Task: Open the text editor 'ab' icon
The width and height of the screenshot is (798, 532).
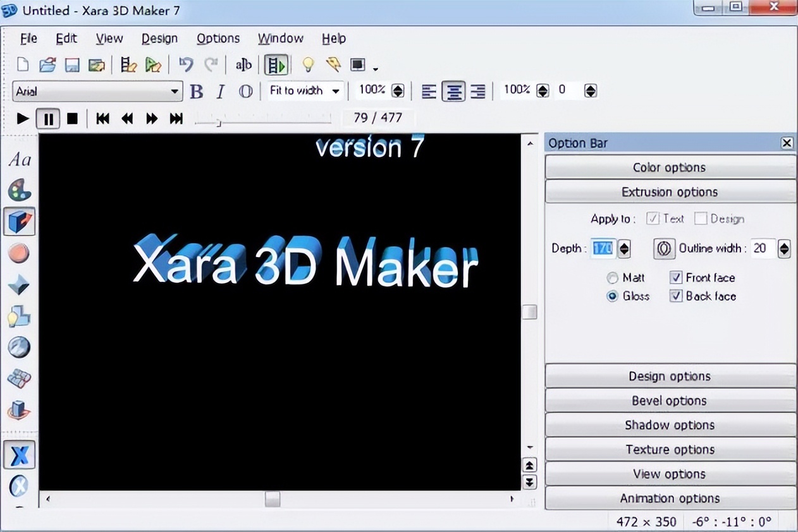Action: tap(243, 64)
